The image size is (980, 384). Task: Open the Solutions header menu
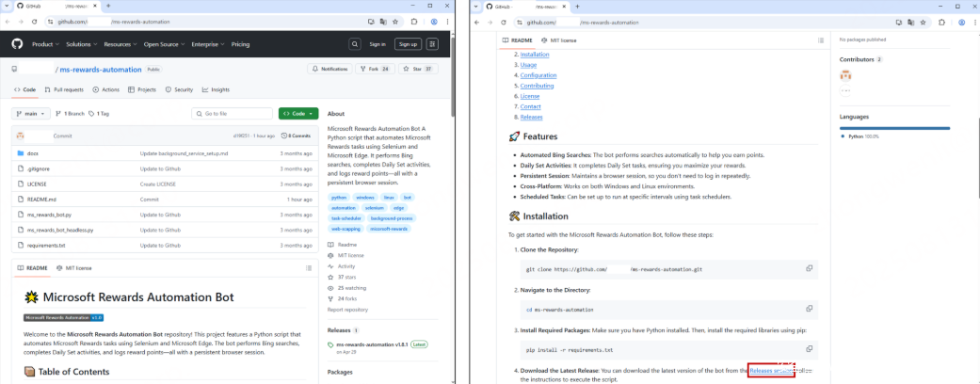(81, 44)
